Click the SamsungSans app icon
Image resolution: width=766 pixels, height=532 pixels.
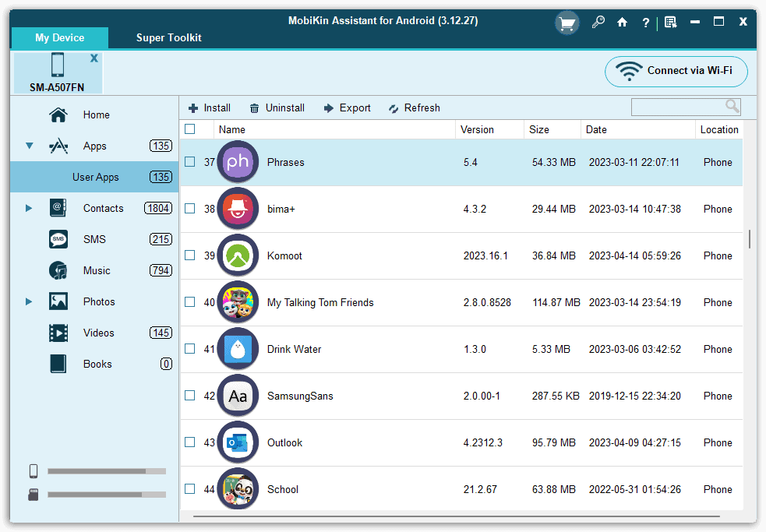(238, 396)
